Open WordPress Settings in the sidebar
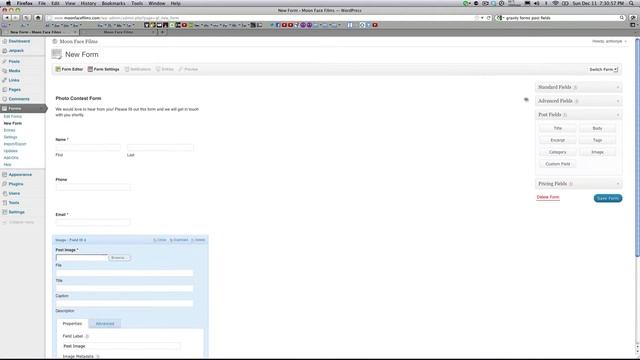Screen dimensions: 640x360 [x=16, y=212]
